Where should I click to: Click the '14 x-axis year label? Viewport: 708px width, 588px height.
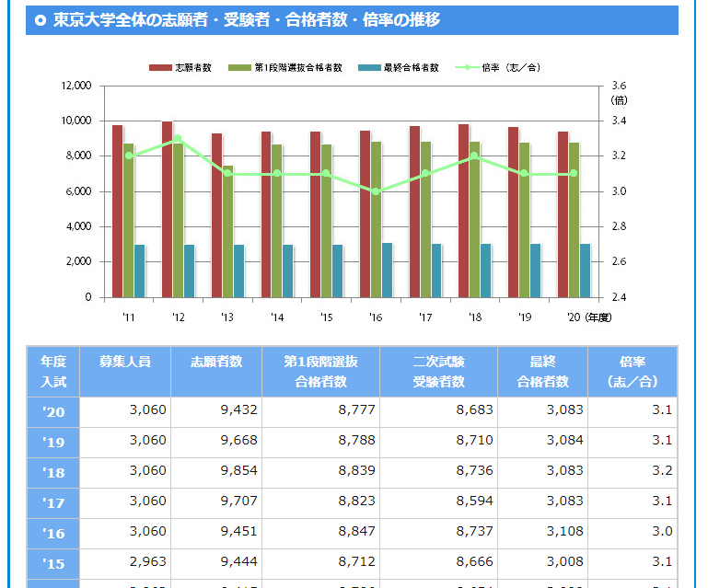pyautogui.click(x=277, y=317)
